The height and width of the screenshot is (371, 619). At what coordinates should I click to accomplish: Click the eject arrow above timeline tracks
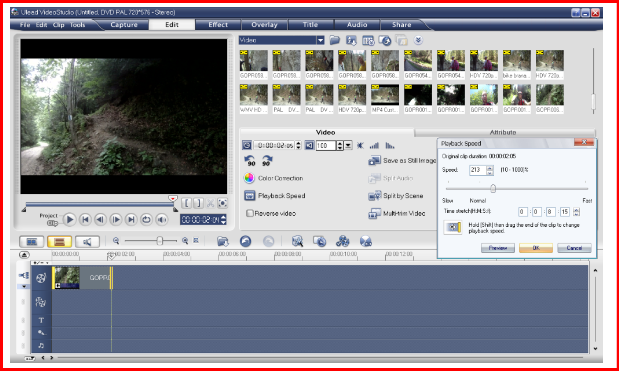(x=24, y=255)
